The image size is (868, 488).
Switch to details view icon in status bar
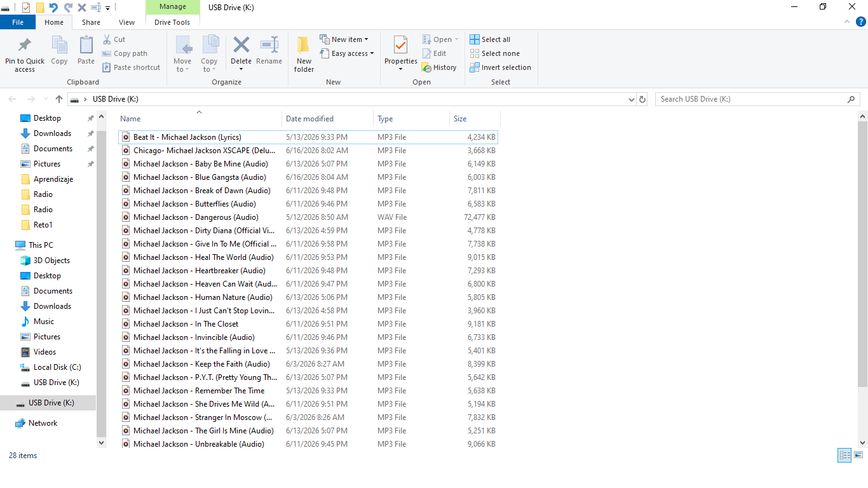coord(844,455)
